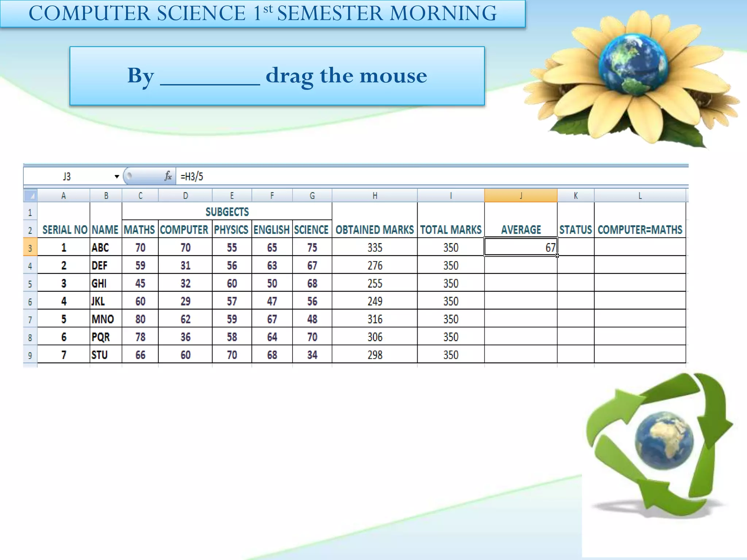Click the MATHS header cell

pyautogui.click(x=140, y=229)
